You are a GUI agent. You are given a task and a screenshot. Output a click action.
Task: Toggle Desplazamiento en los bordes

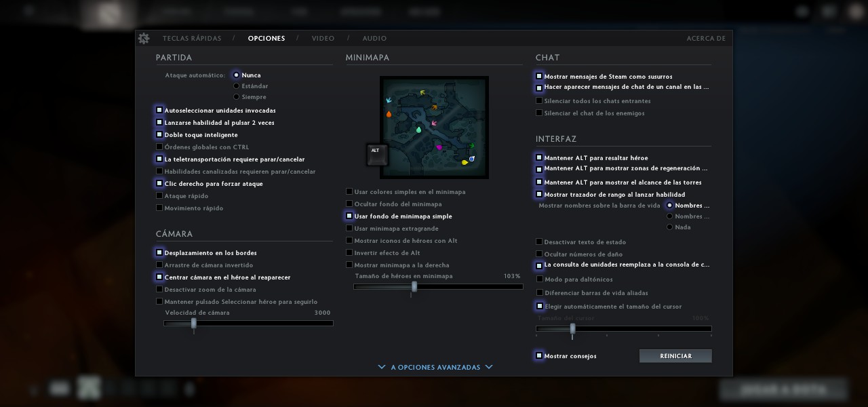point(159,252)
